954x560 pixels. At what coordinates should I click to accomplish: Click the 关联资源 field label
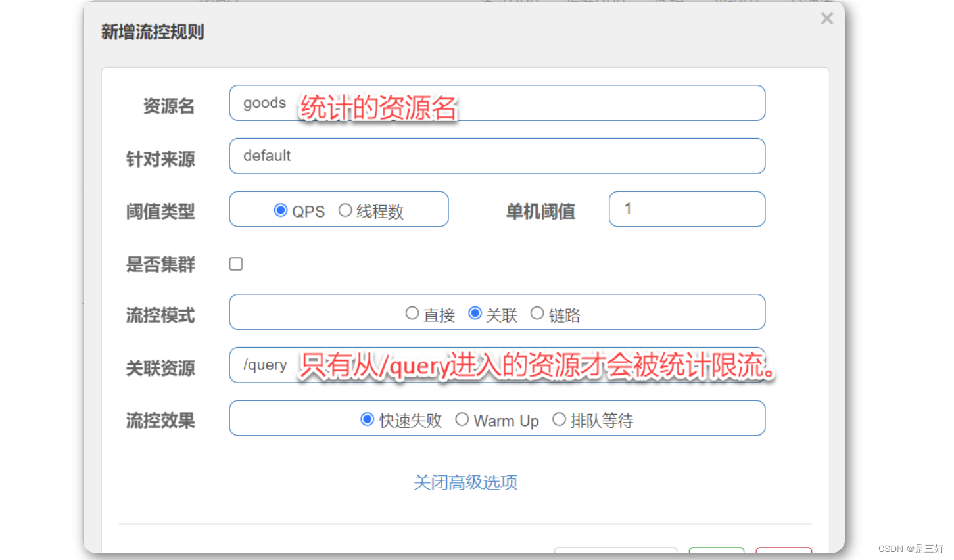[160, 368]
